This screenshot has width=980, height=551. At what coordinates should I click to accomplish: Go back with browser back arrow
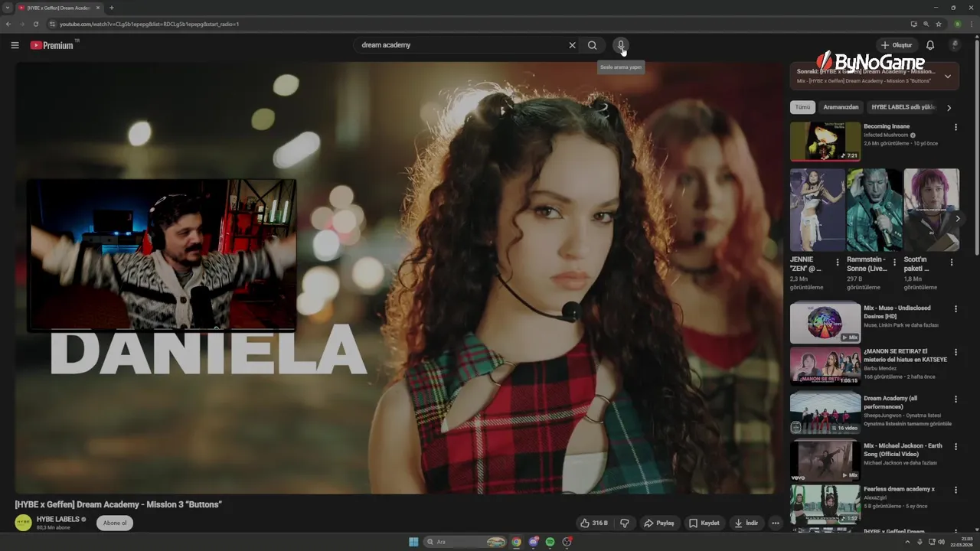[8, 24]
